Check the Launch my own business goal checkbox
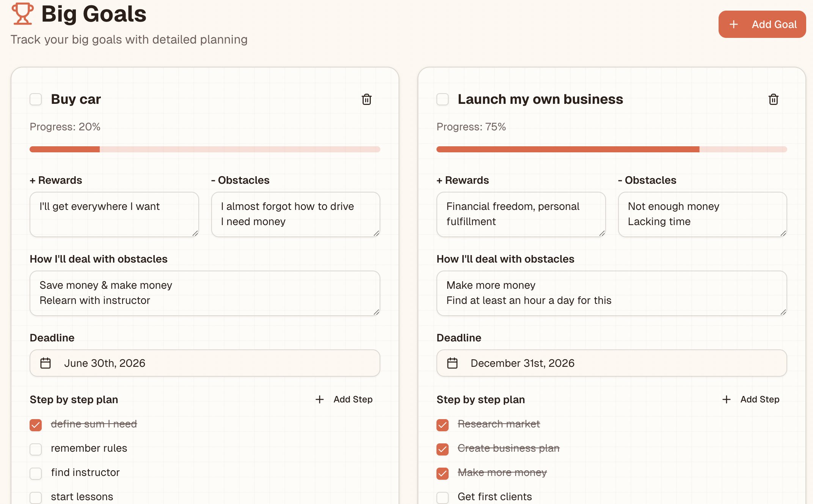Image resolution: width=813 pixels, height=504 pixels. pos(443,99)
